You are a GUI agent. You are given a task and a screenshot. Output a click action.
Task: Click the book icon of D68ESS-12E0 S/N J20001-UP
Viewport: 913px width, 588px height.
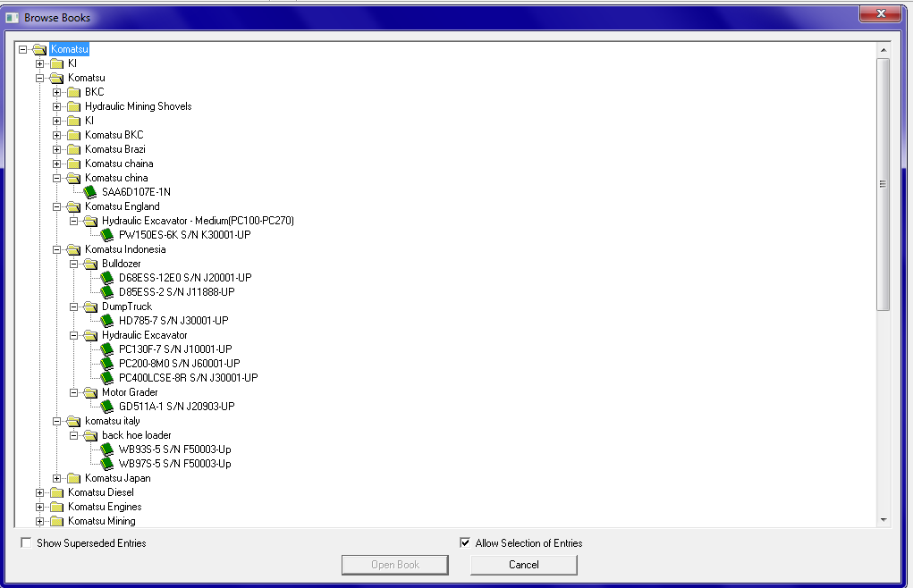click(107, 278)
